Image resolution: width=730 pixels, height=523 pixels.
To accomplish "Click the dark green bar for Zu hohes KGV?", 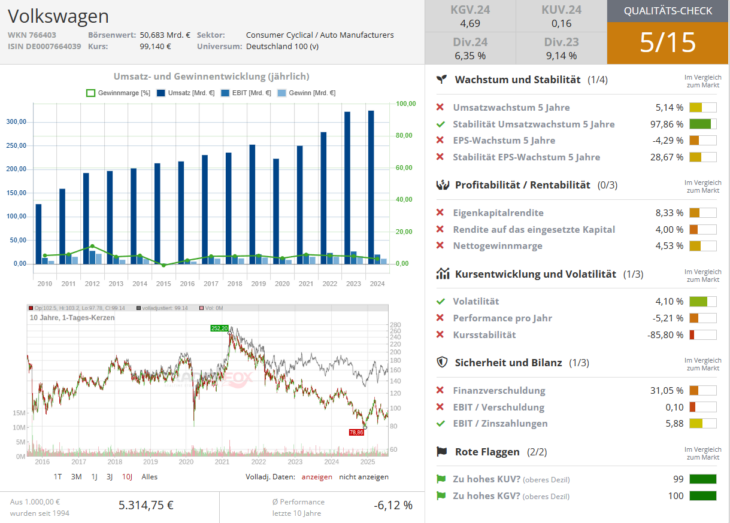I will (703, 496).
